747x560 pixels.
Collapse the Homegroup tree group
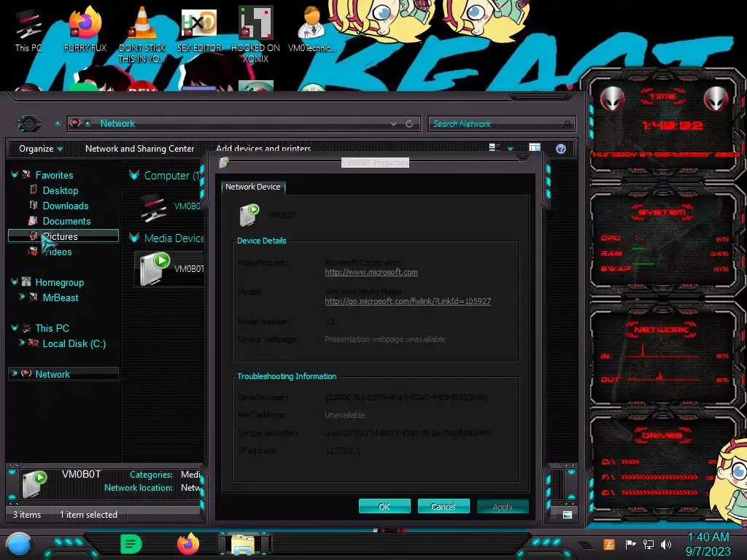point(15,282)
